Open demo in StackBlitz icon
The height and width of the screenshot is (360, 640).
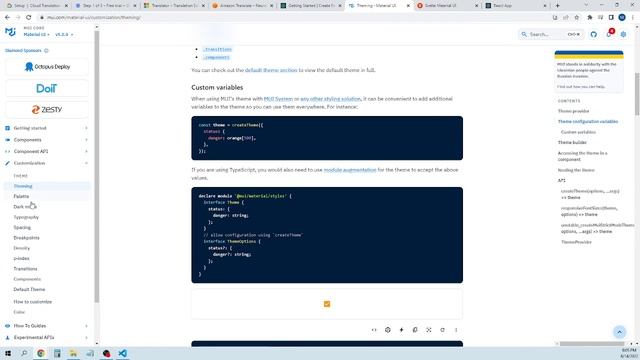click(401, 330)
